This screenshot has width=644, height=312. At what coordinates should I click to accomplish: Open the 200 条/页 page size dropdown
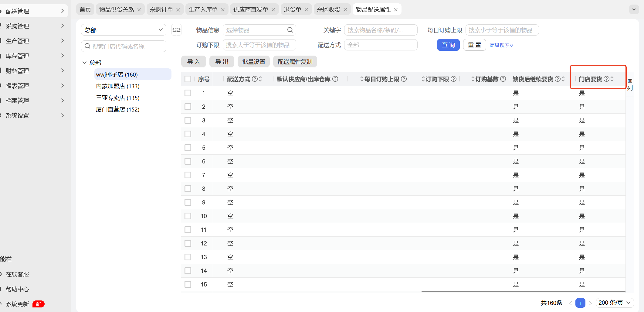615,303
